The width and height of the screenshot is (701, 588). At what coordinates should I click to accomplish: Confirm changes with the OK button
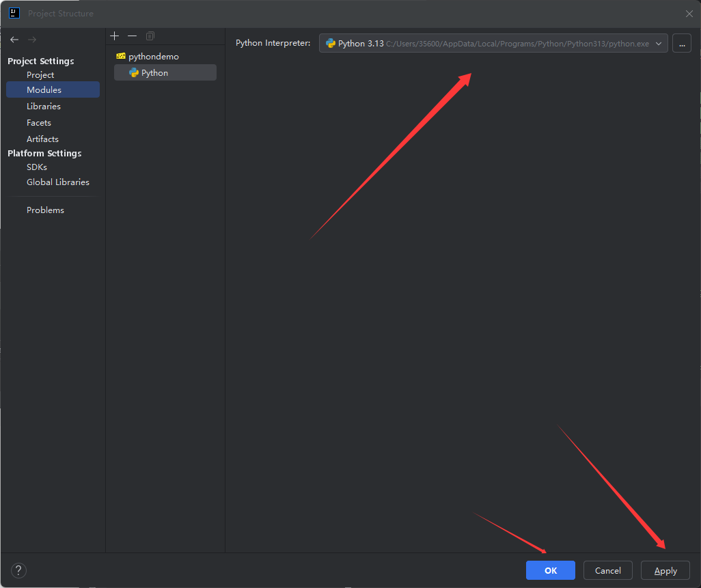[550, 570]
